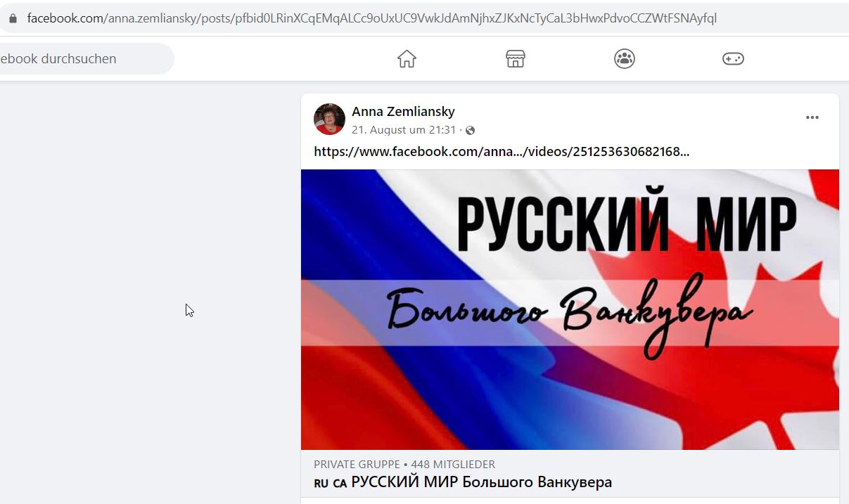Open the Groups icon in the top bar

click(x=624, y=59)
